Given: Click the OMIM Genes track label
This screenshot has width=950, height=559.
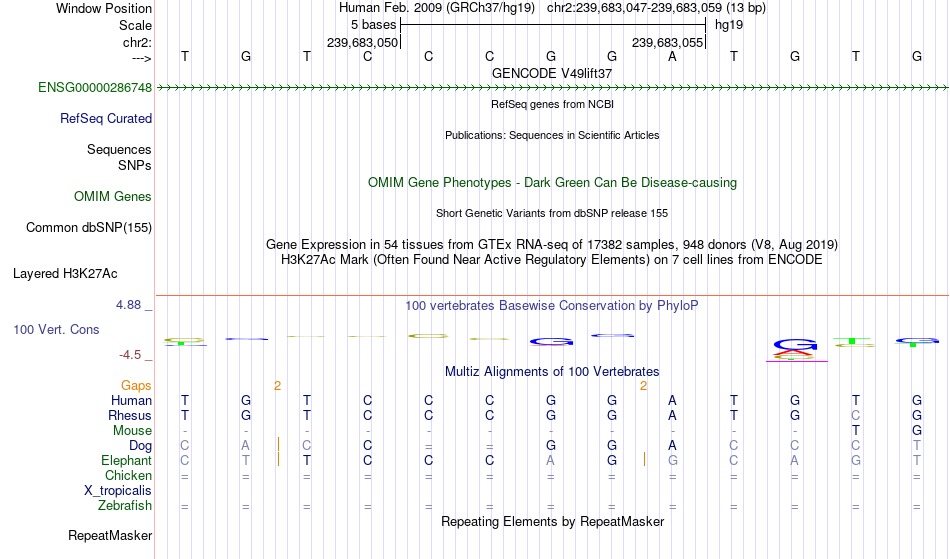Looking at the screenshot, I should [x=113, y=197].
